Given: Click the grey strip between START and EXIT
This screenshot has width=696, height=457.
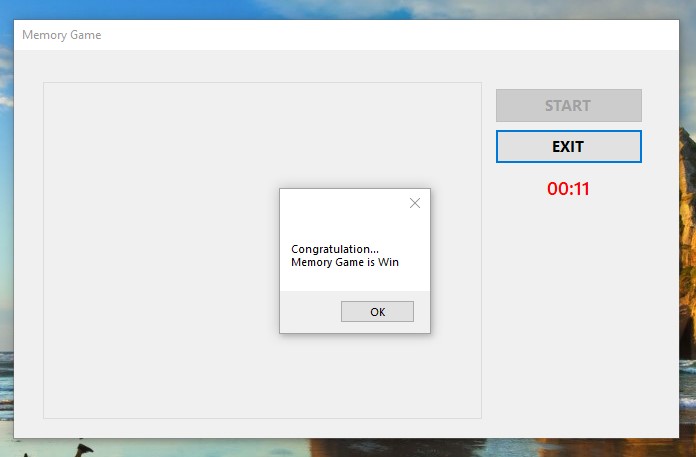Looking at the screenshot, I should pos(569,126).
